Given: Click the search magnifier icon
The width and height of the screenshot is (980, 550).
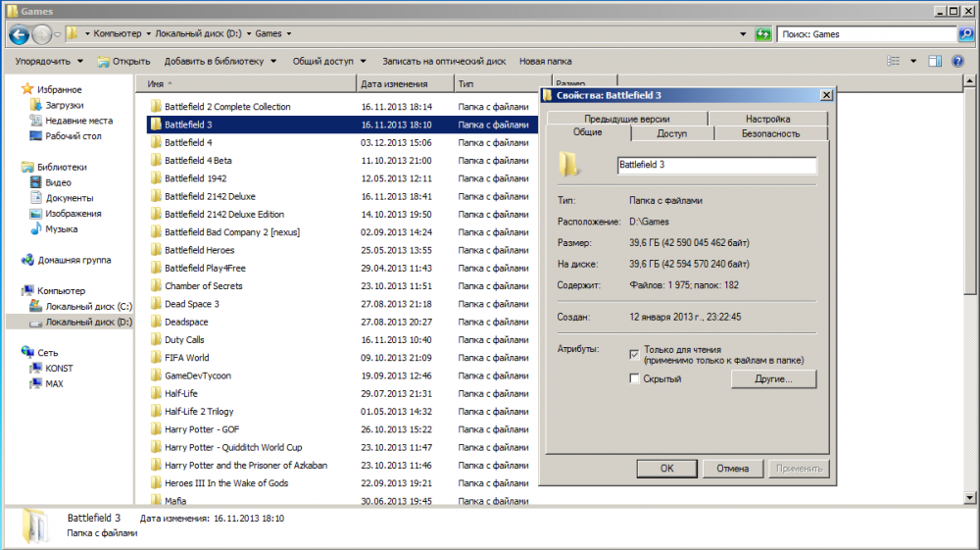Looking at the screenshot, I should 966,34.
